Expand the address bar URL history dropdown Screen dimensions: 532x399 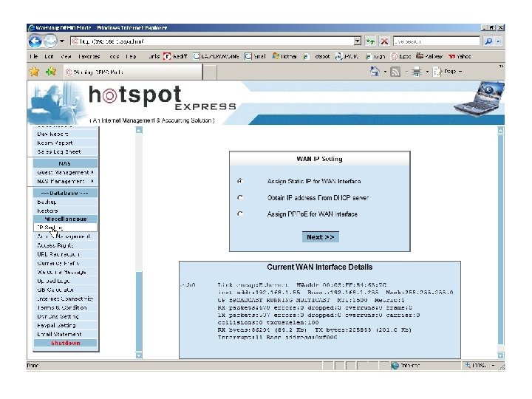[x=358, y=41]
